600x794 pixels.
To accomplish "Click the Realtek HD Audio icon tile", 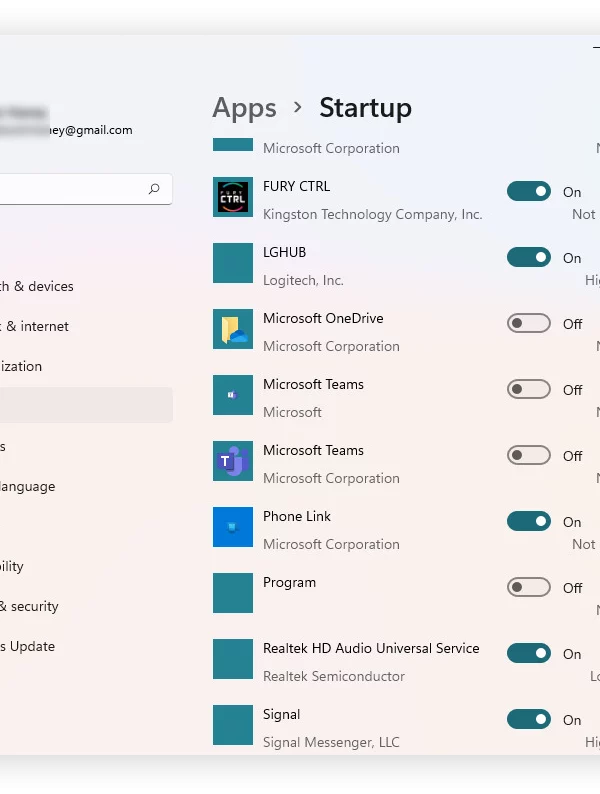I will (233, 659).
